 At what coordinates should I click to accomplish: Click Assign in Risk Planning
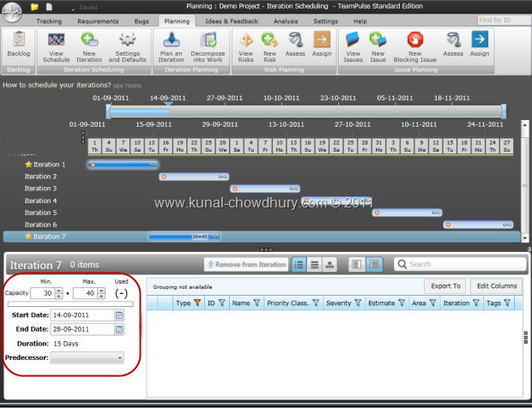pos(322,39)
